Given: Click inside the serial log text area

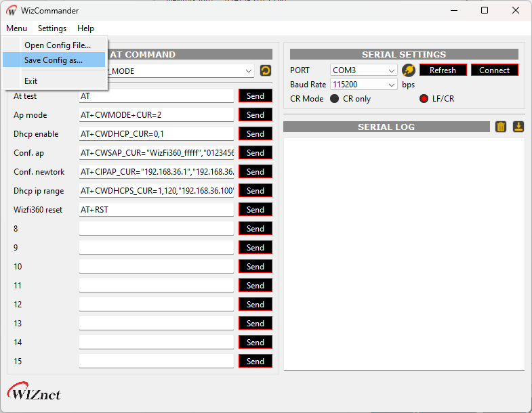Looking at the screenshot, I should (404, 255).
